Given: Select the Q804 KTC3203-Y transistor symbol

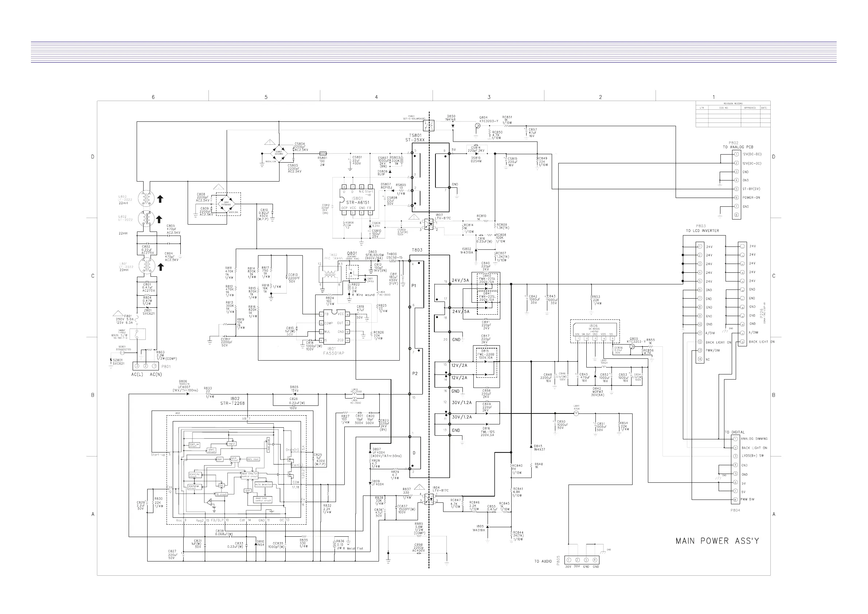Looking at the screenshot, I should click(477, 125).
